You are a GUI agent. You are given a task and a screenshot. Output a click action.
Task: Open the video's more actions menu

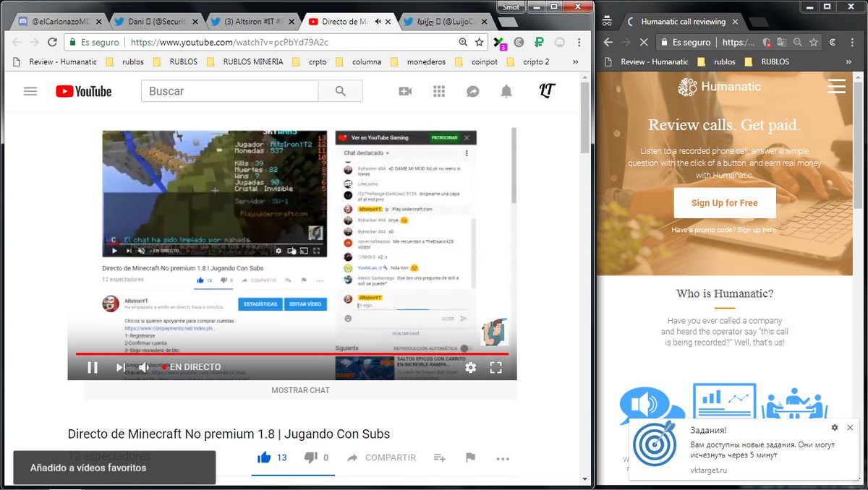503,457
